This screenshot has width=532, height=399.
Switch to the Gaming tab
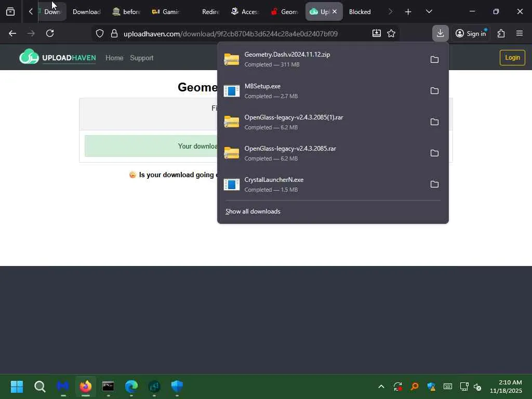166,11
